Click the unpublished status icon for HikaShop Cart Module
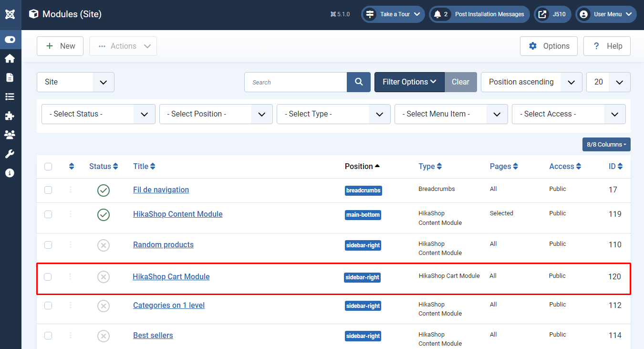The width and height of the screenshot is (644, 349). tap(104, 277)
